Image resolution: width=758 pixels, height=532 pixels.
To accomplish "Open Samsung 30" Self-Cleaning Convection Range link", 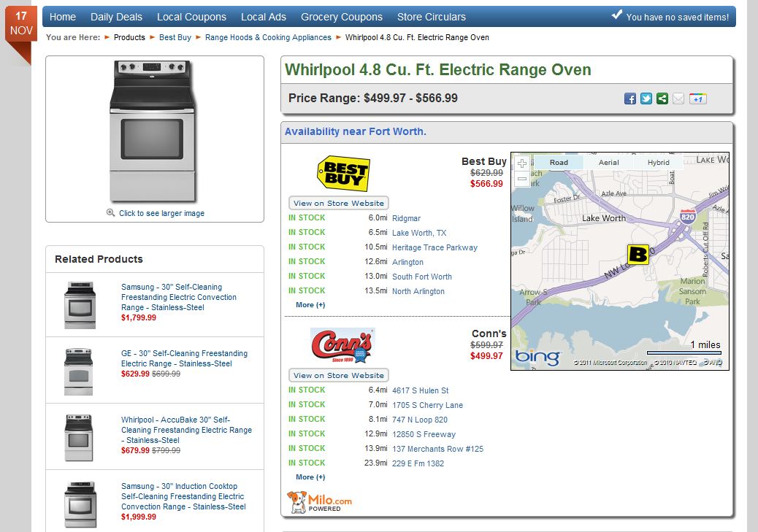I will coord(179,297).
